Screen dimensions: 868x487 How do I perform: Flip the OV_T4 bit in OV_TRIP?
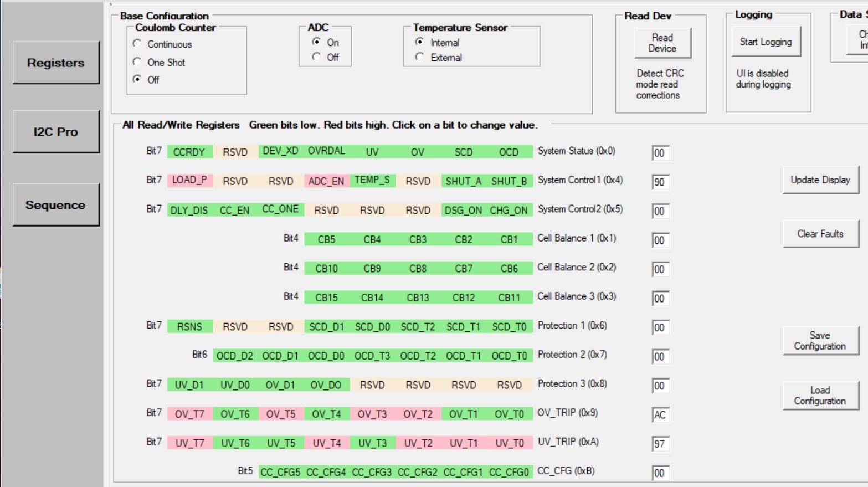(x=327, y=414)
